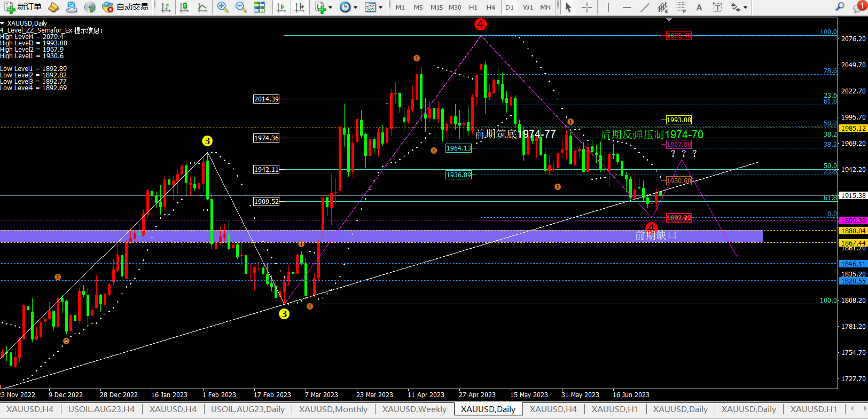Select the crosshair tool
This screenshot has height=419, width=868.
click(x=587, y=7)
